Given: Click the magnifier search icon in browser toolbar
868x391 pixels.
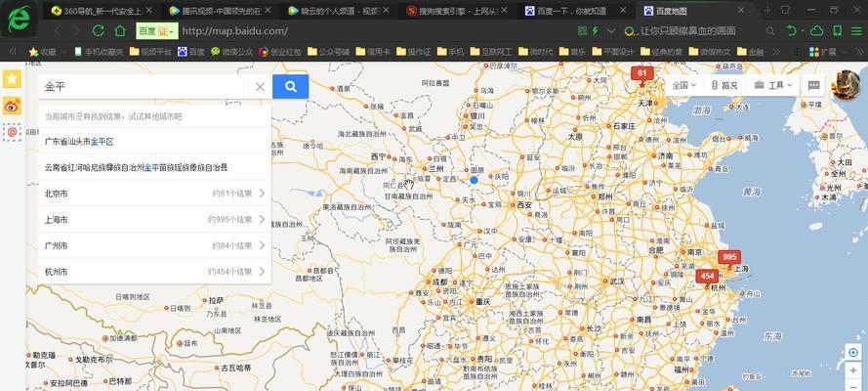Looking at the screenshot, I should (770, 31).
